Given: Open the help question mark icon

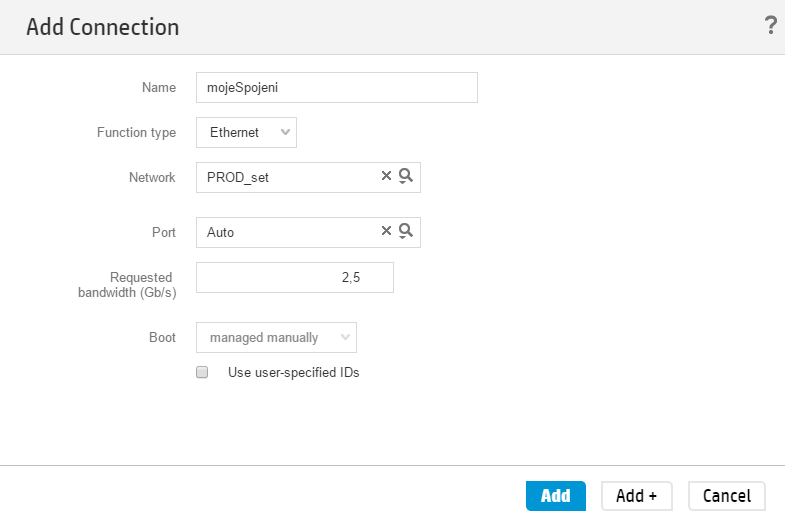Looking at the screenshot, I should (770, 25).
